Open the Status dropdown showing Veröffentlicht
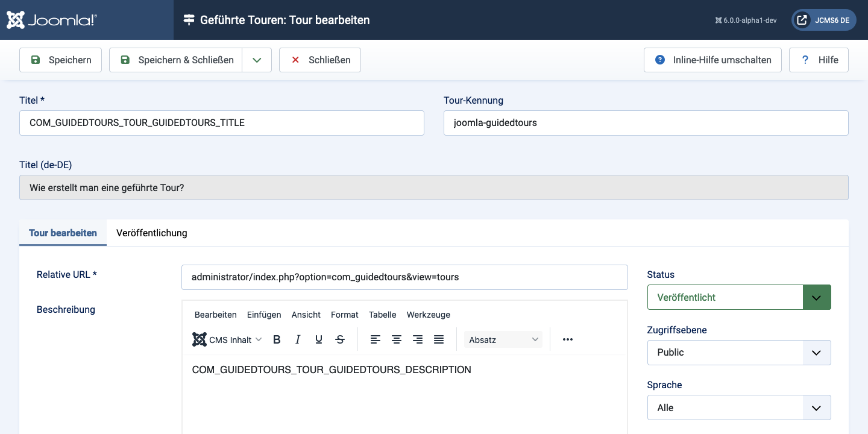 click(x=739, y=297)
